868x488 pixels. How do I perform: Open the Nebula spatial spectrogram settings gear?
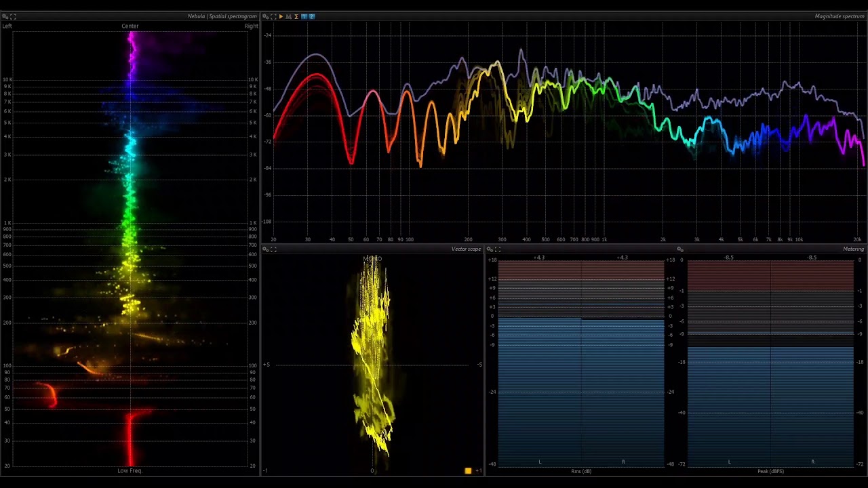pyautogui.click(x=5, y=16)
